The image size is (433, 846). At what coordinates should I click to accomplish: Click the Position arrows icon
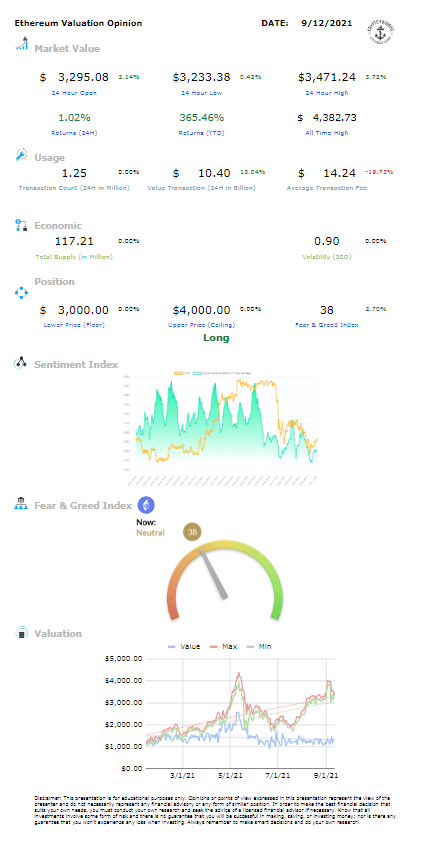[x=20, y=292]
